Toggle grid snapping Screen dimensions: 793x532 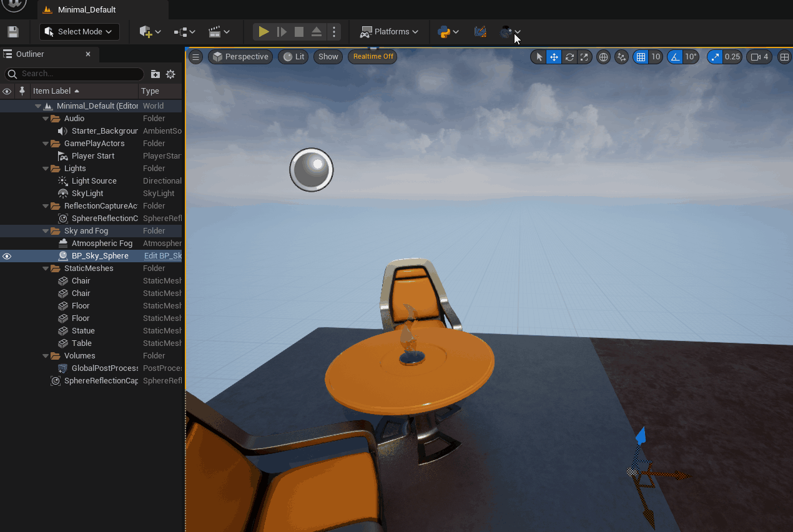(x=640, y=57)
